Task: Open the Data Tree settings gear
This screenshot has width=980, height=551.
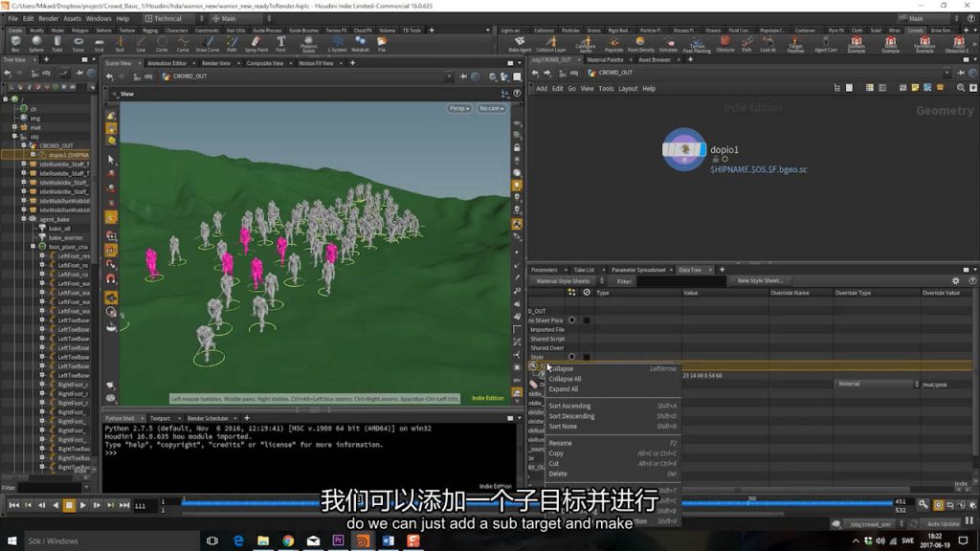Action: [956, 281]
